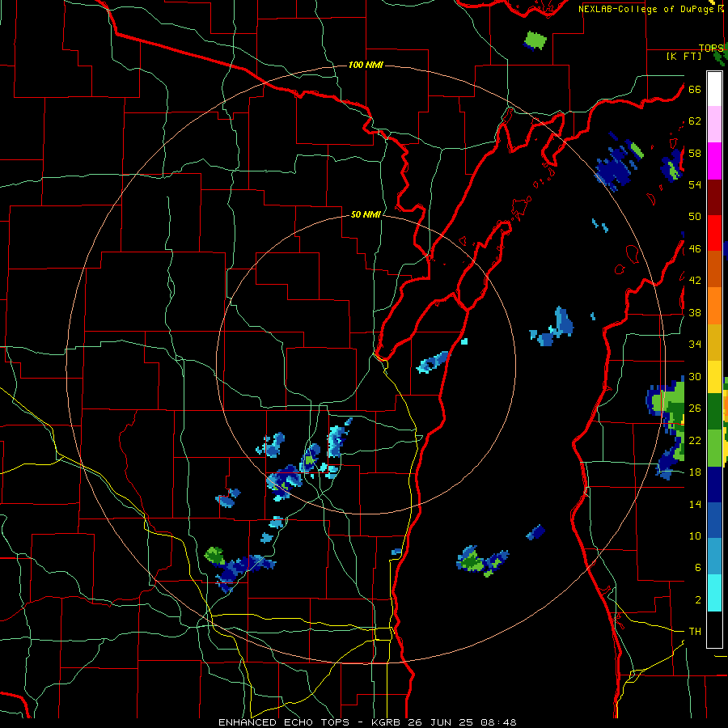
Task: Click the '[K FT]' units label
Action: click(684, 56)
